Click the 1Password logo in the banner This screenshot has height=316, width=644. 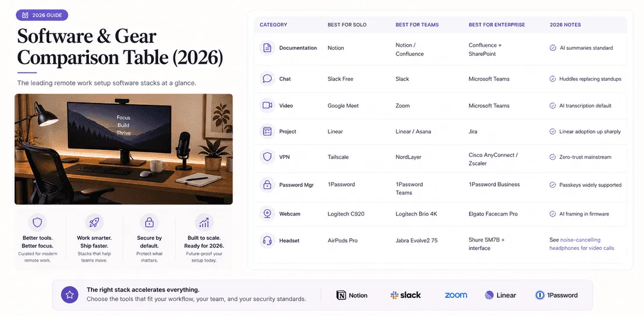tap(557, 295)
